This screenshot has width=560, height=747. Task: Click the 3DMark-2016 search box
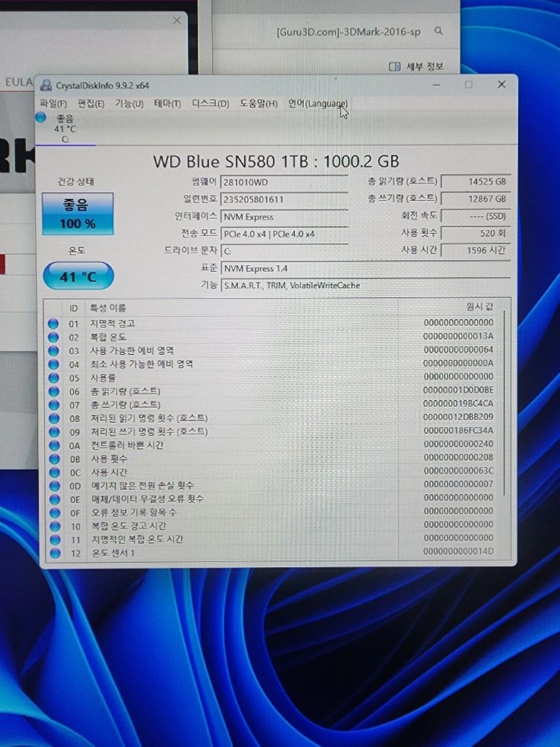pos(348,32)
